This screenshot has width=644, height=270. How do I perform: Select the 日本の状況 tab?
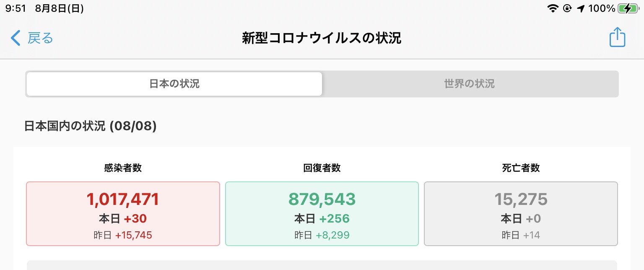[x=174, y=84]
